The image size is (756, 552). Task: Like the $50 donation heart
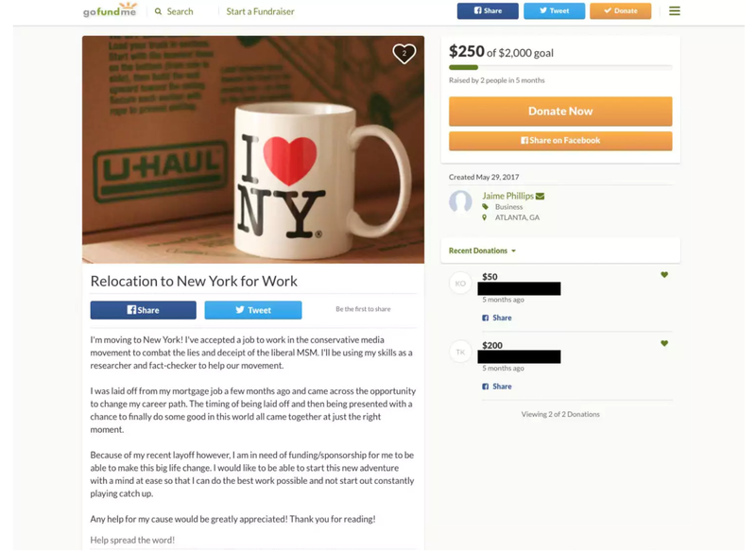pos(664,275)
